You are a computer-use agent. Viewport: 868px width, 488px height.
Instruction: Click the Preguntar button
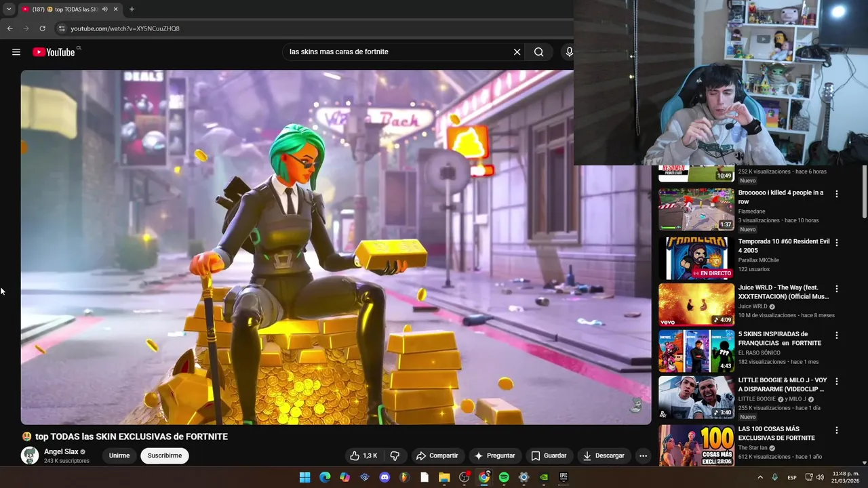[494, 455]
